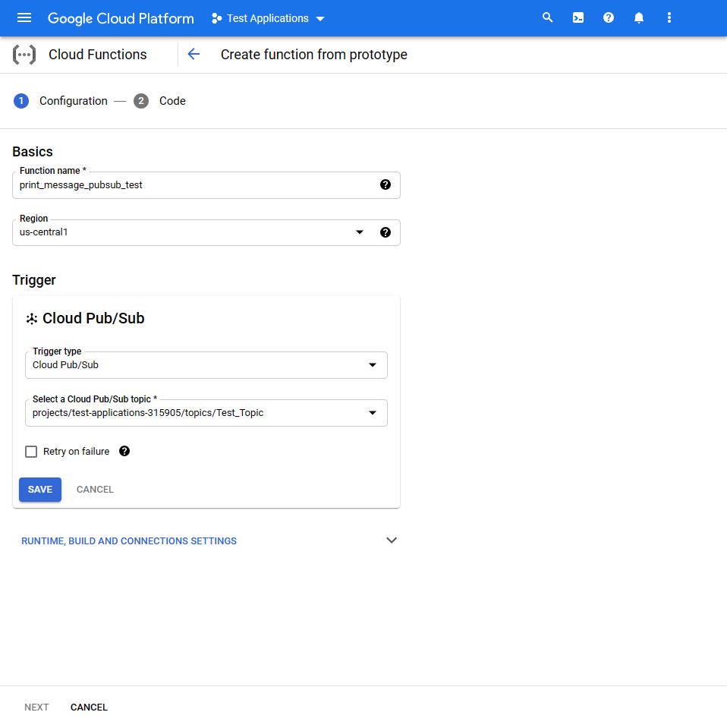Open the help icon in the top bar
727x728 pixels.
(x=609, y=17)
